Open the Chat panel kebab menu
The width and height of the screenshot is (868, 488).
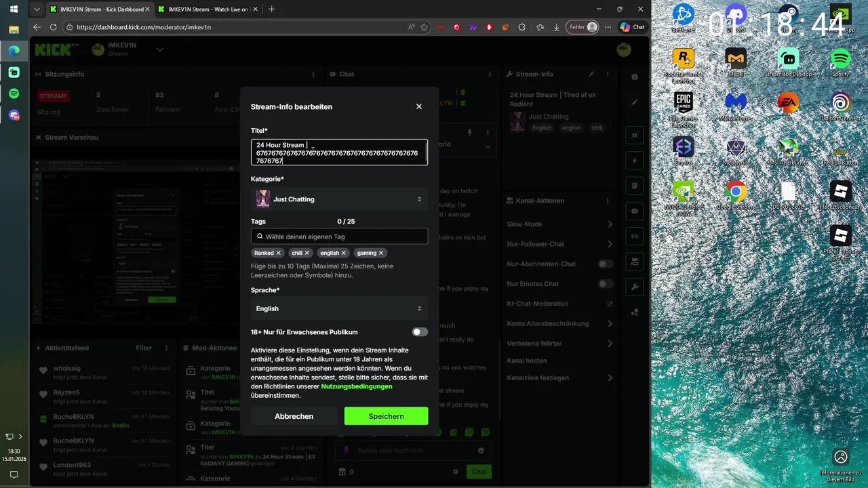click(490, 74)
